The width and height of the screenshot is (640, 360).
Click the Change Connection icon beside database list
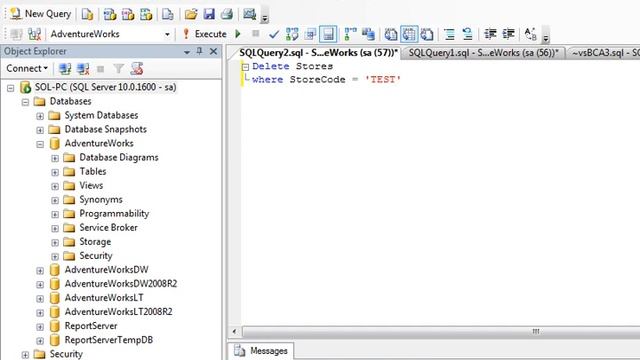[35, 34]
